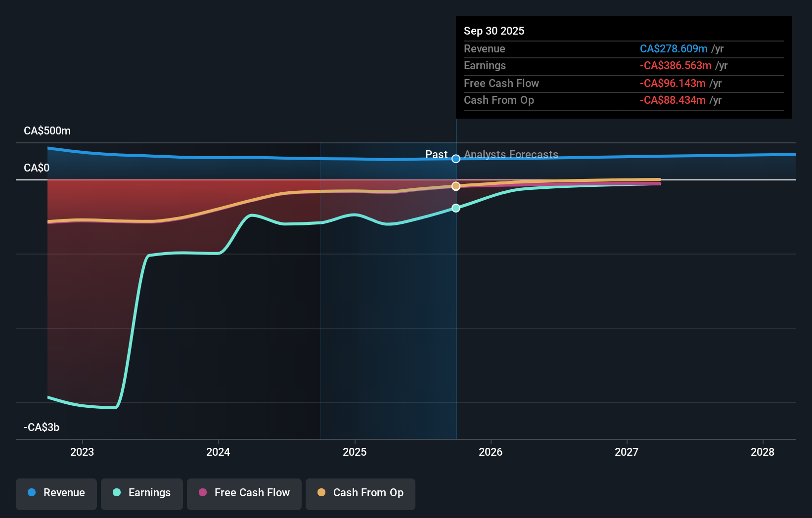Expand the Past section of the chart
This screenshot has width=812, height=518.
[x=437, y=154]
